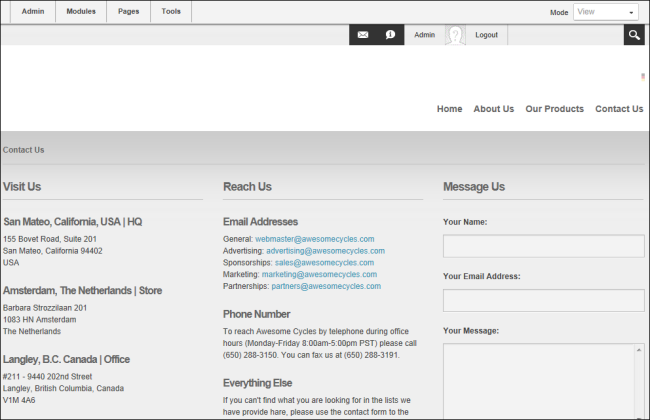
Task: Click the 1083 HN Amsterdam line
Action: [x=39, y=320]
